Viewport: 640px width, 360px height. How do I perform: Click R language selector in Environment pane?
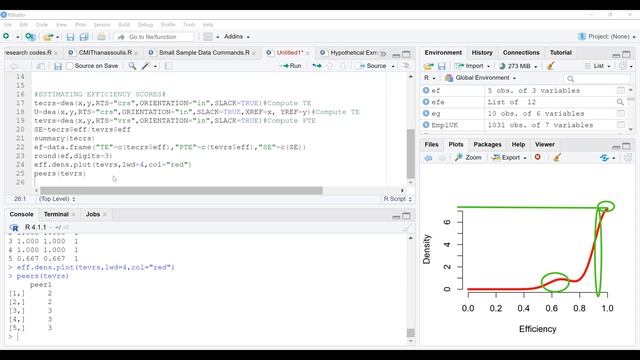429,78
